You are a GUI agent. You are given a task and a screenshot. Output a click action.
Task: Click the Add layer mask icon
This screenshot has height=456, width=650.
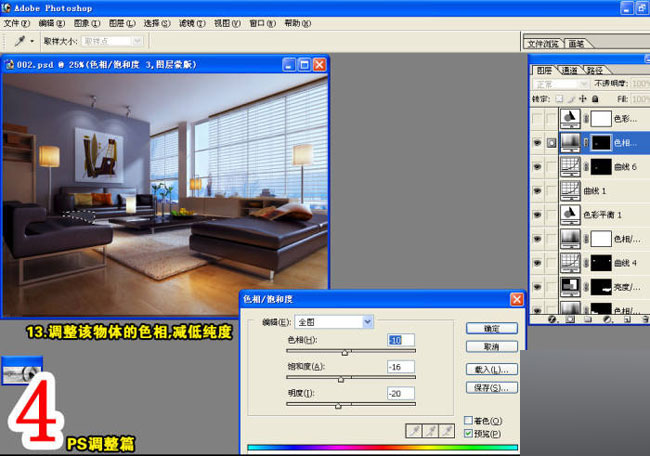tap(570, 319)
